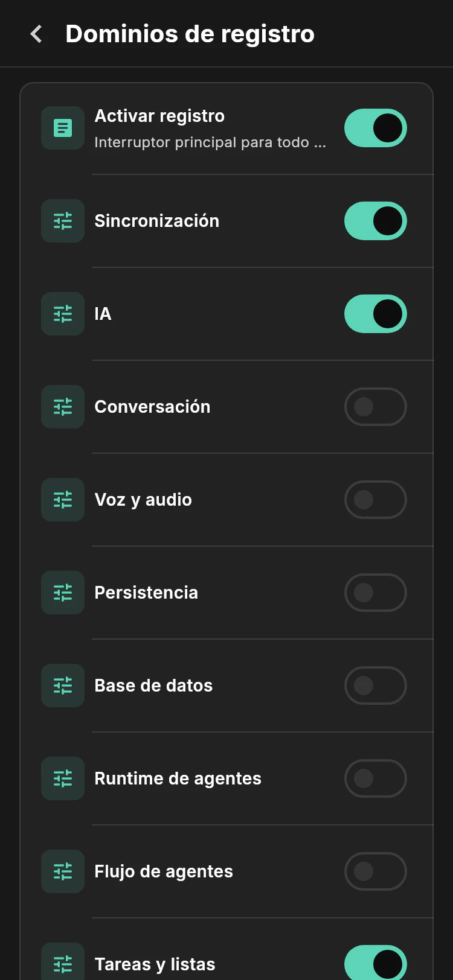This screenshot has width=453, height=980.
Task: Select the Flujo de agentes row label
Action: click(x=164, y=871)
